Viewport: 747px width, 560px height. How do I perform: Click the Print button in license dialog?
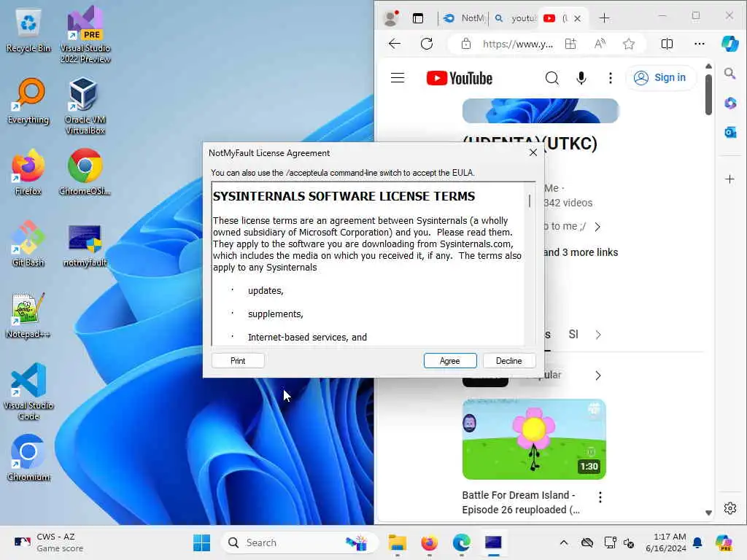coord(238,361)
